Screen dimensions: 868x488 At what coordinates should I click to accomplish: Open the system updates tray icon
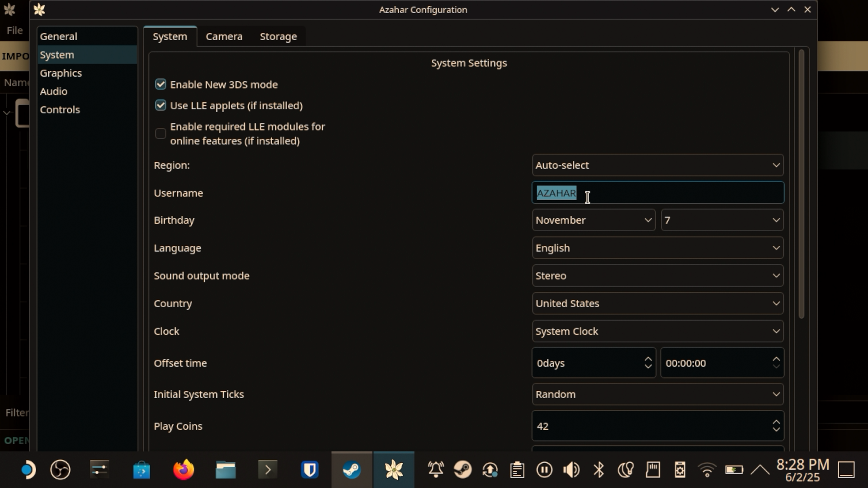(490, 470)
